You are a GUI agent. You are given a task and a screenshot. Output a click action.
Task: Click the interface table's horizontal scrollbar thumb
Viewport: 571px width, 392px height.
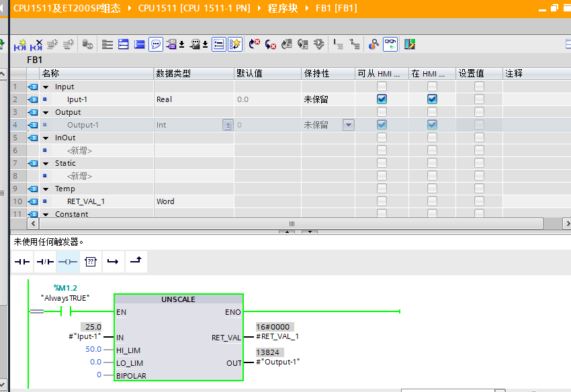click(292, 224)
